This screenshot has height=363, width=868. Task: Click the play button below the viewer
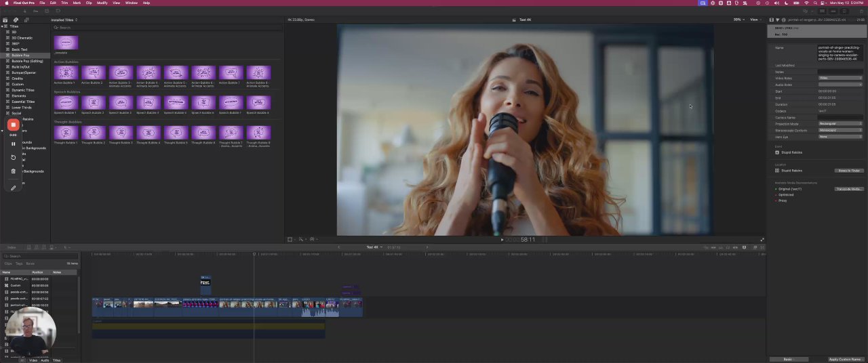tap(502, 240)
